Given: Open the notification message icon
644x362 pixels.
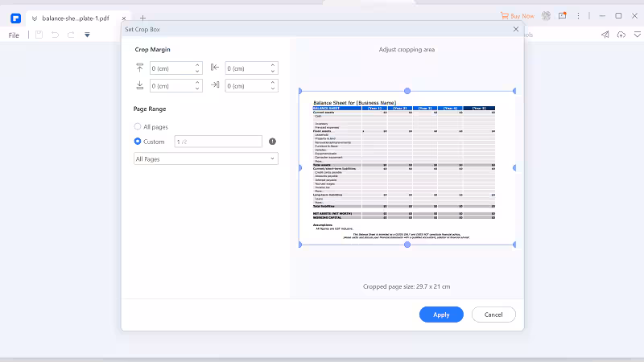Looking at the screenshot, I should tap(562, 16).
